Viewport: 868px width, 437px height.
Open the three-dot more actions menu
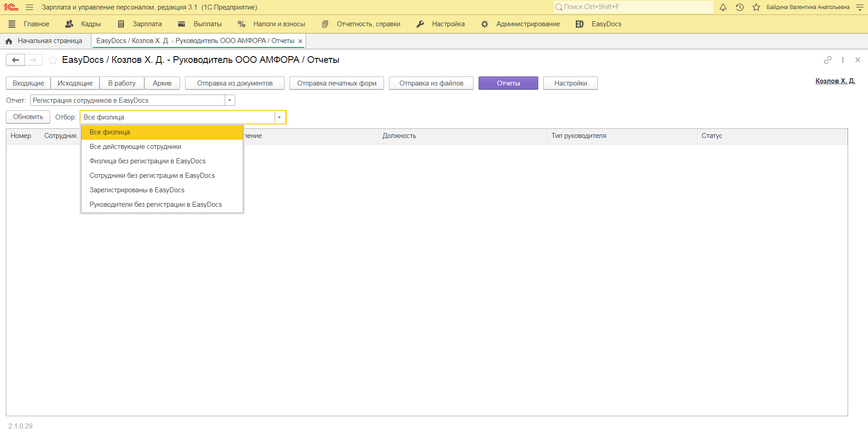(843, 60)
